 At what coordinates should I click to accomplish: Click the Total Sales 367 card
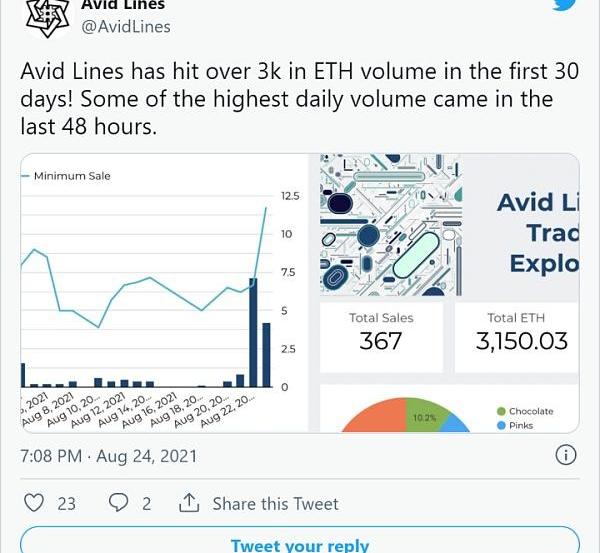tap(381, 337)
